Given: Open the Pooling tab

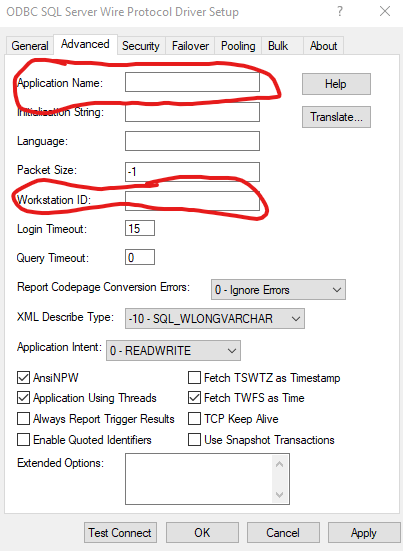Looking at the screenshot, I should coord(238,46).
